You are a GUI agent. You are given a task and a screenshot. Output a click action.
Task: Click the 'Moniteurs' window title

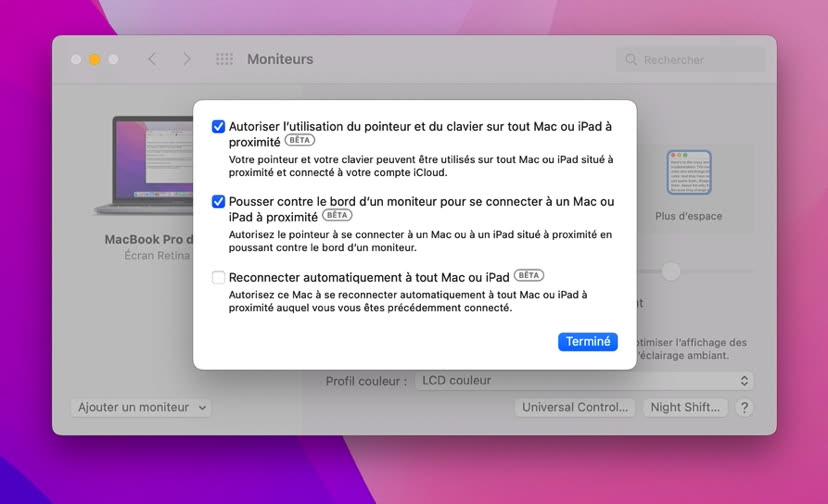pos(280,59)
